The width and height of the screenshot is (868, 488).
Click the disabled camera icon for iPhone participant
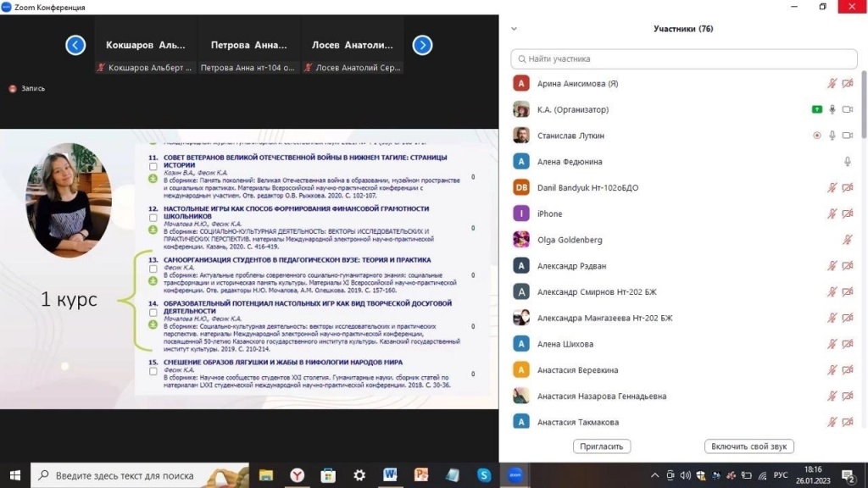(847, 213)
